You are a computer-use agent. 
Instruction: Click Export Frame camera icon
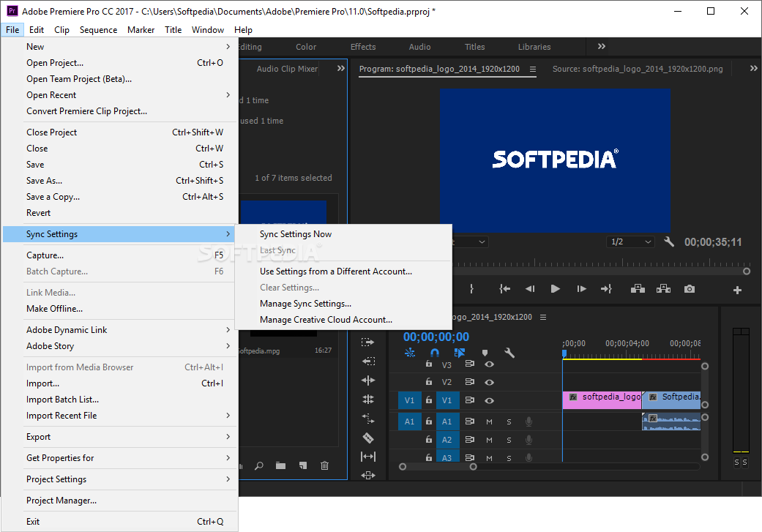coord(689,289)
